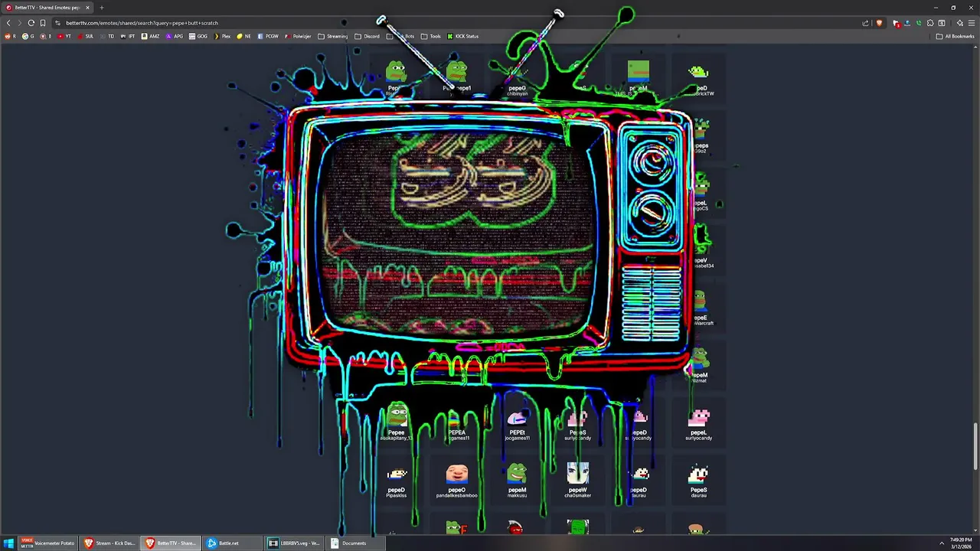Click the green phone extension icon
The width and height of the screenshot is (980, 551).
(919, 23)
